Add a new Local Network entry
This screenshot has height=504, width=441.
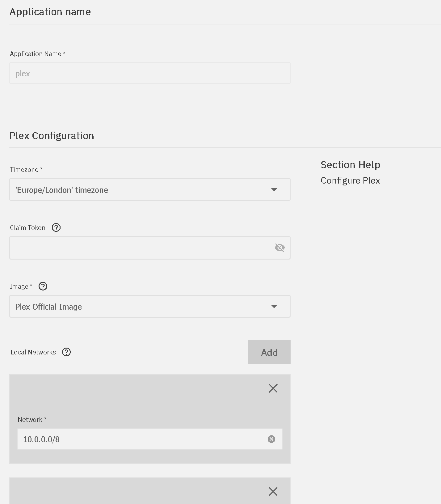pos(269,352)
